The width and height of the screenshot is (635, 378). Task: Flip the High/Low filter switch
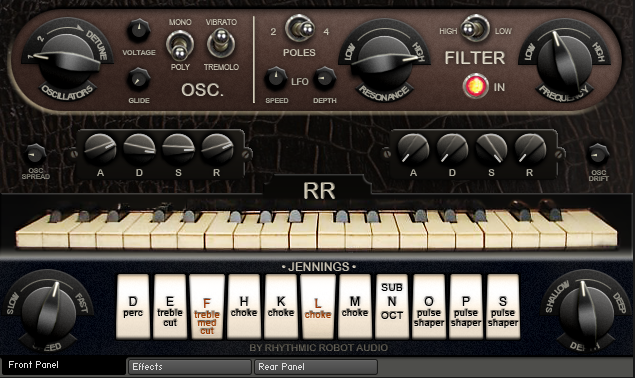tap(475, 28)
